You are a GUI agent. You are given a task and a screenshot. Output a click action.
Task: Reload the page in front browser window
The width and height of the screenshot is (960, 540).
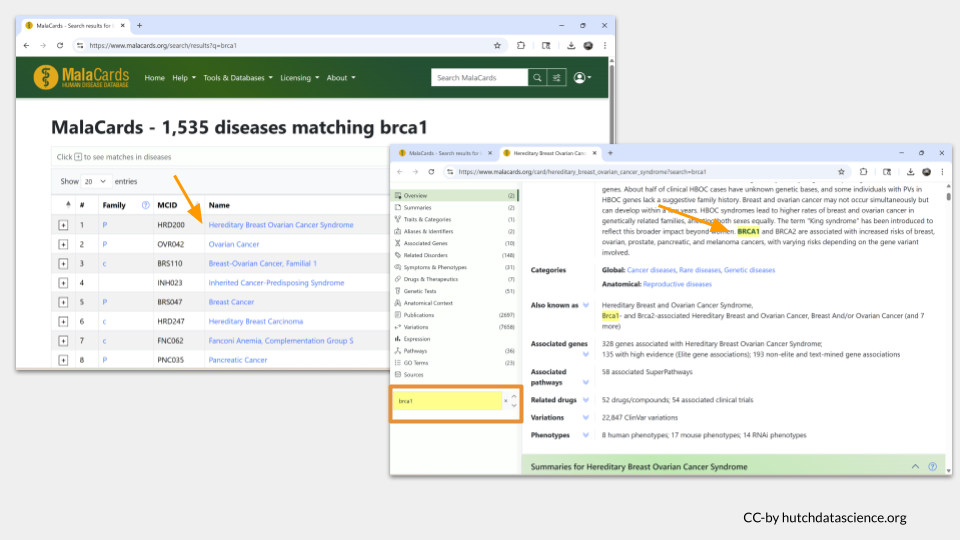coord(431,172)
